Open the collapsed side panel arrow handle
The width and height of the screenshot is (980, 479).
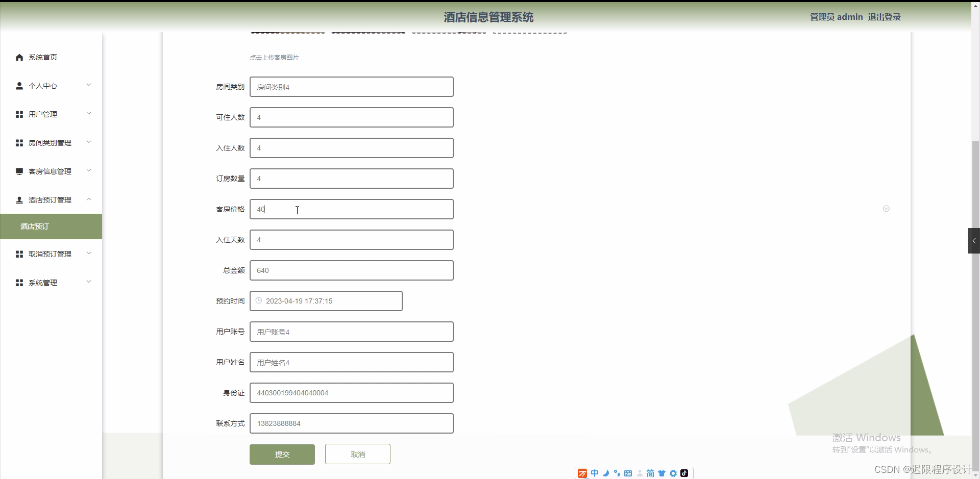[x=974, y=241]
